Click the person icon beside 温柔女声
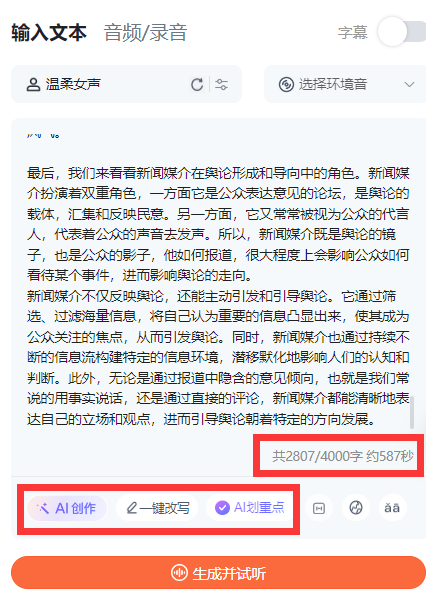 [33, 84]
